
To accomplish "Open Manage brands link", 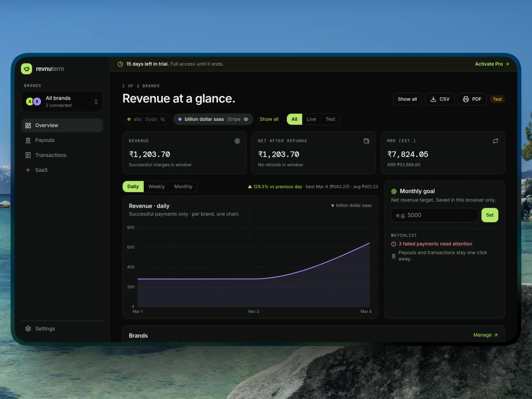I will (x=485, y=335).
